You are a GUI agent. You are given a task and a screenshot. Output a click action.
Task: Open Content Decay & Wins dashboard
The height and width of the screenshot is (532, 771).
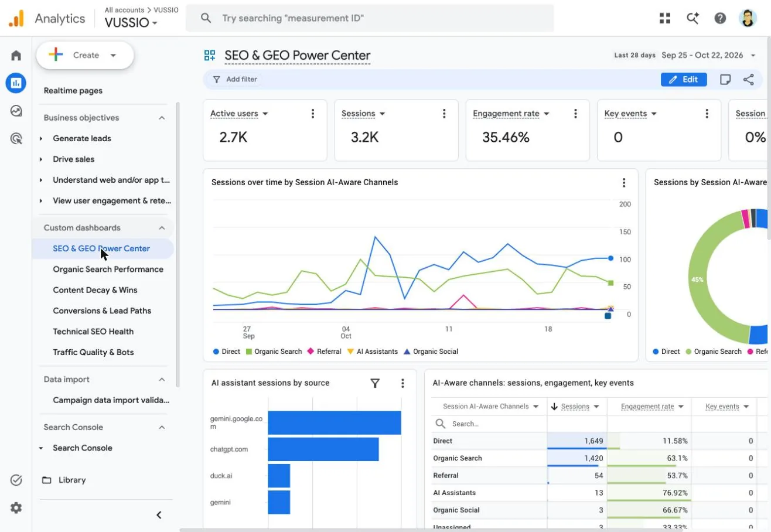(x=95, y=290)
